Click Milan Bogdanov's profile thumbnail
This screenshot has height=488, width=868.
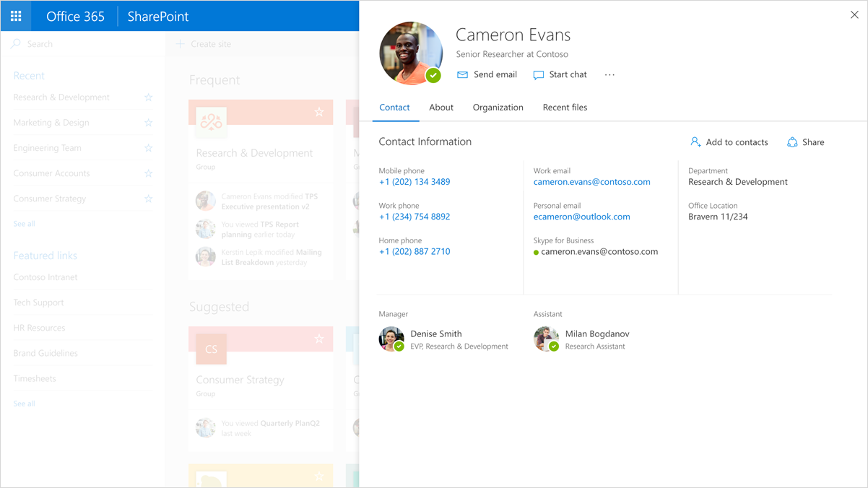coord(546,339)
